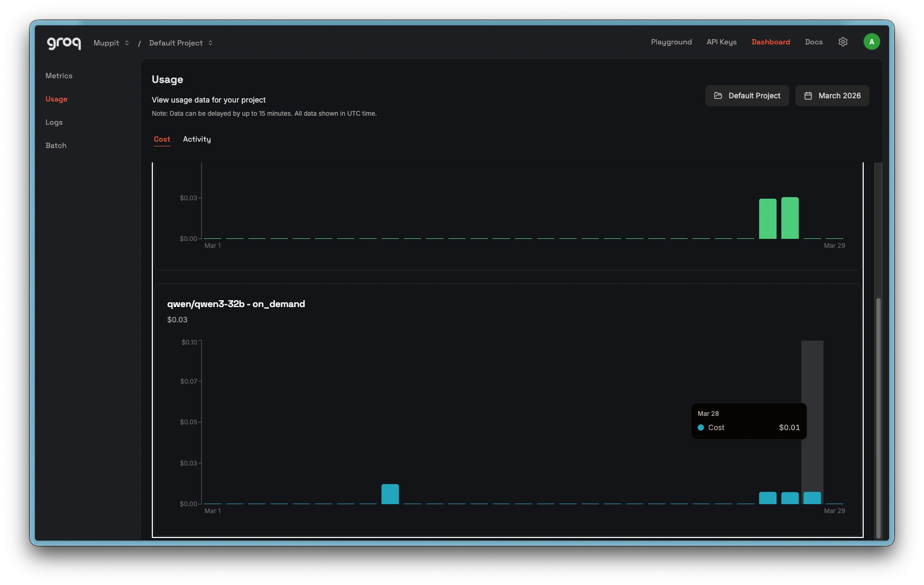Open the green user avatar menu
The height and width of the screenshot is (585, 924).
(872, 42)
